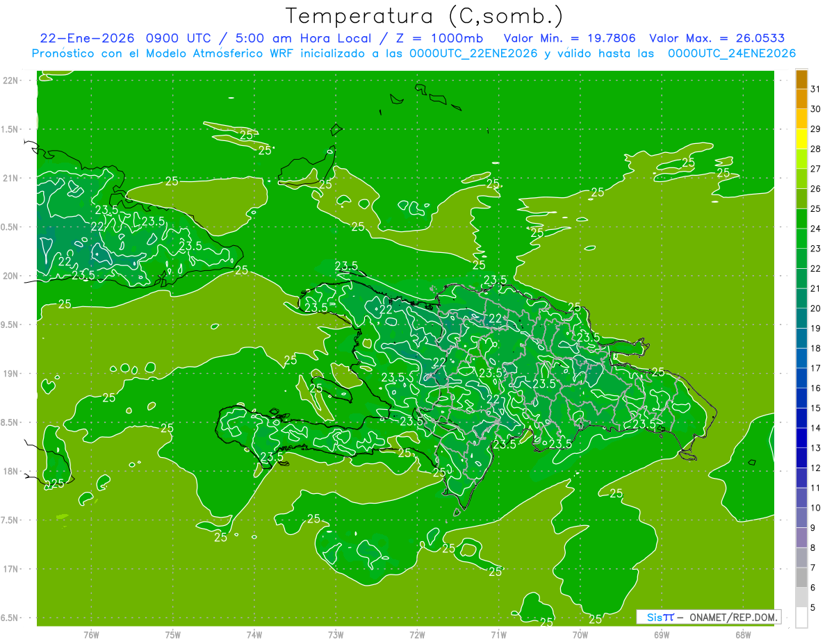Click the "19N" latitude axis label

[11, 373]
